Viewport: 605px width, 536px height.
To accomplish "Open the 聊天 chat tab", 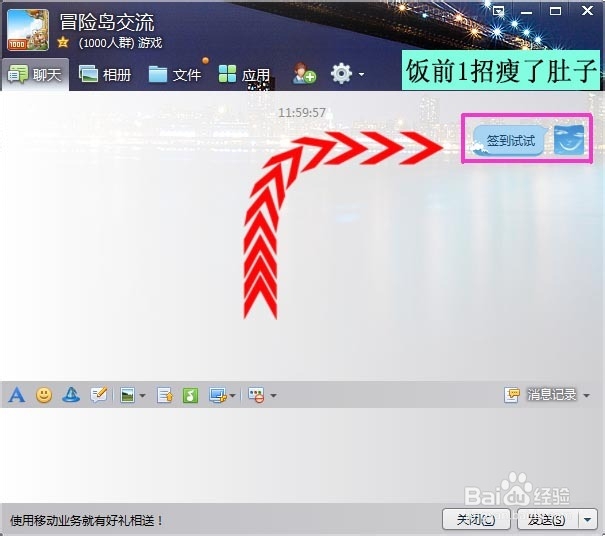I will (x=35, y=74).
